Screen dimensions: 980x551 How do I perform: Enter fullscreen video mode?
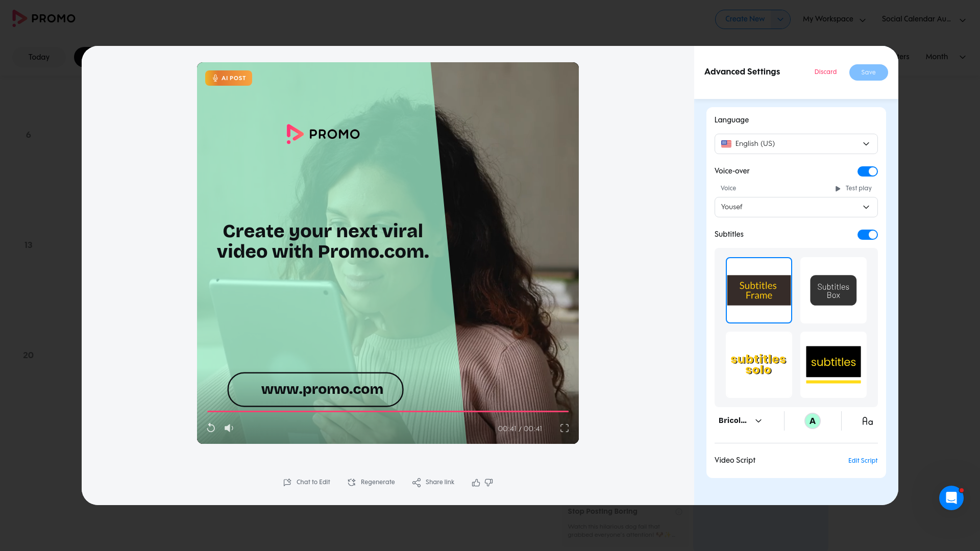[564, 428]
